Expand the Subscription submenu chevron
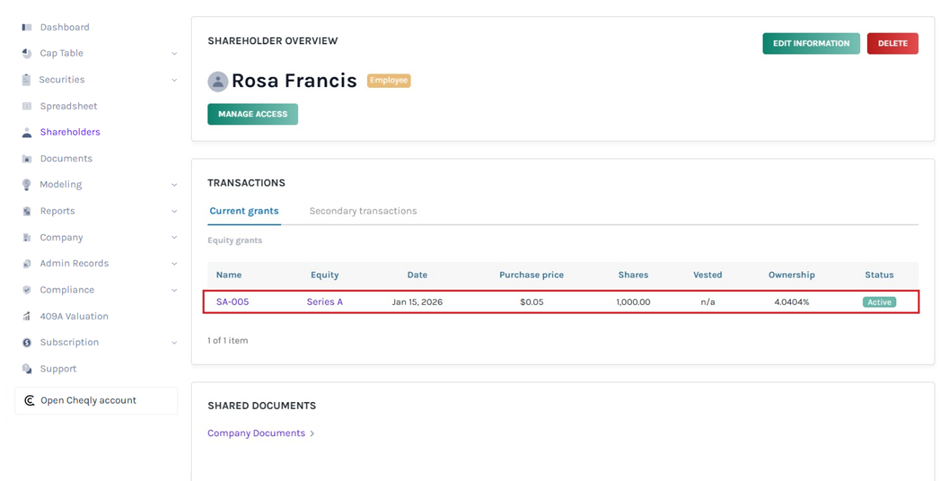 pyautogui.click(x=174, y=343)
